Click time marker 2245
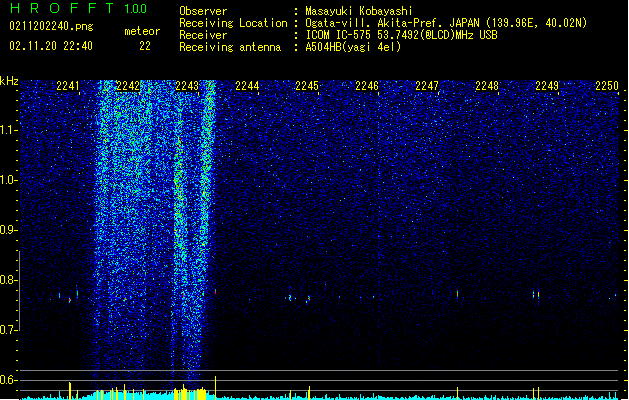This screenshot has height=400, width=629. [307, 86]
